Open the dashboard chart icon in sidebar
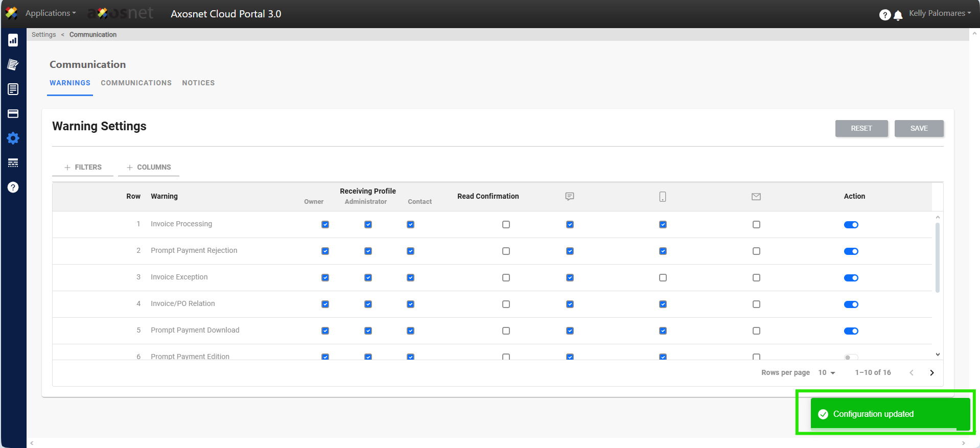980x448 pixels. 13,40
